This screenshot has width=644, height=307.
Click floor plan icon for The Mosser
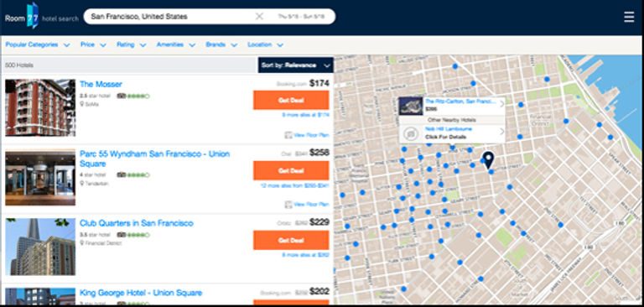[288, 135]
